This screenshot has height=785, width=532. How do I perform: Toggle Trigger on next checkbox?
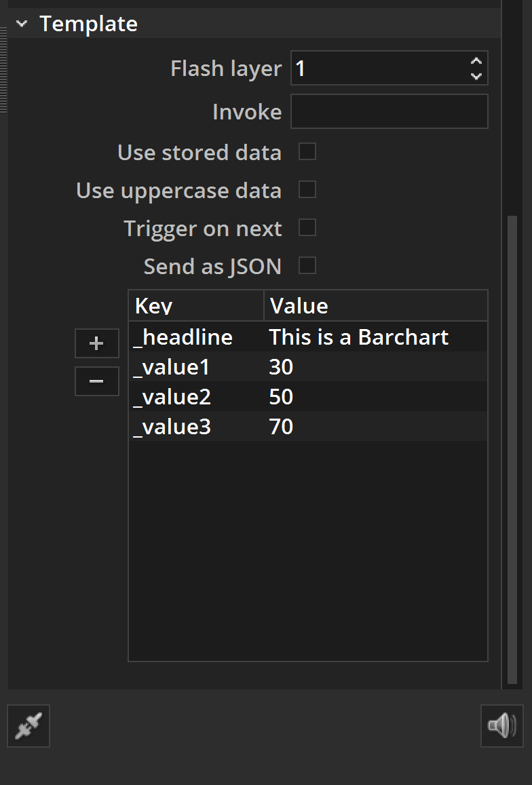[x=307, y=227]
